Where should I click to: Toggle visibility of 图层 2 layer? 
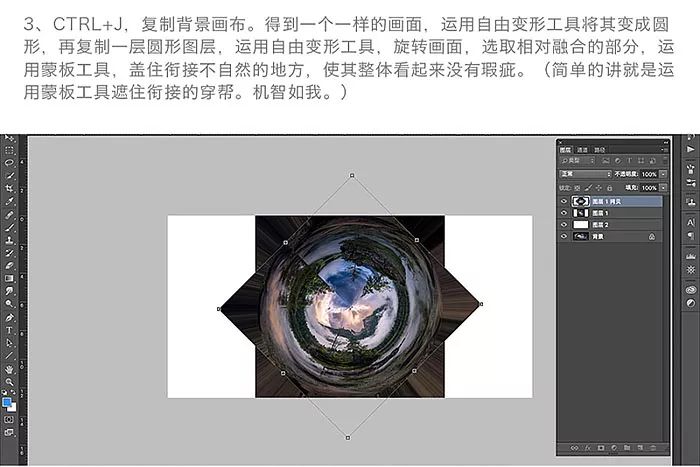point(564,225)
